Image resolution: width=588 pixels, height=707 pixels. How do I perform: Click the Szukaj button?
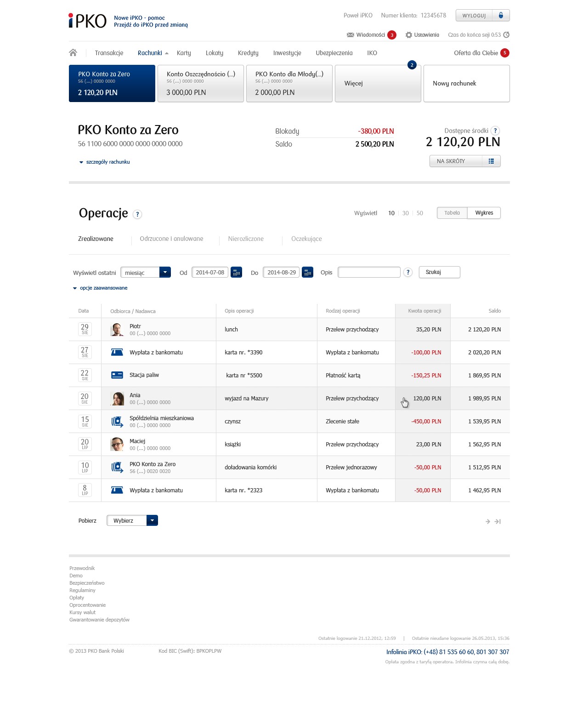pos(439,272)
